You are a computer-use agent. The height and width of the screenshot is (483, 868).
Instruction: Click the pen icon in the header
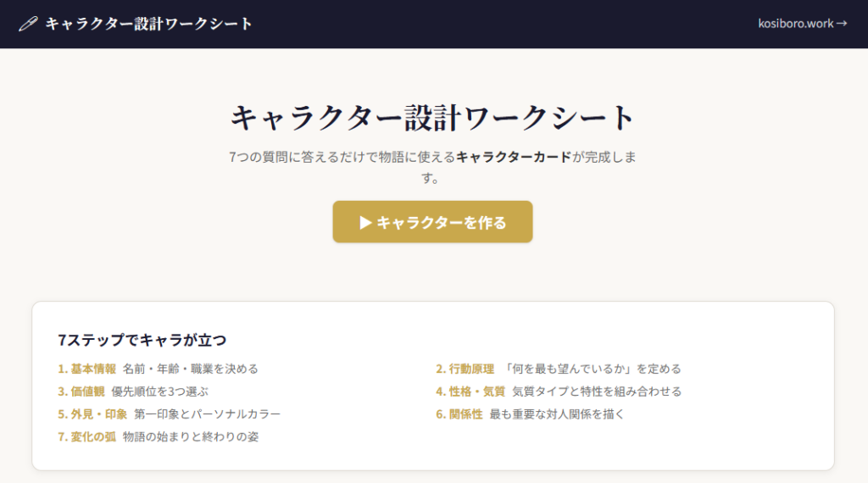28,24
